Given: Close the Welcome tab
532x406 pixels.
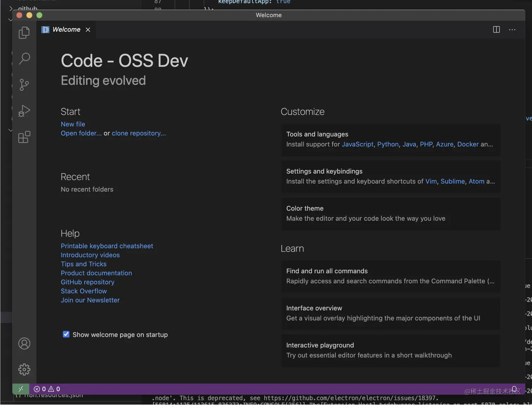Looking at the screenshot, I should [x=88, y=30].
